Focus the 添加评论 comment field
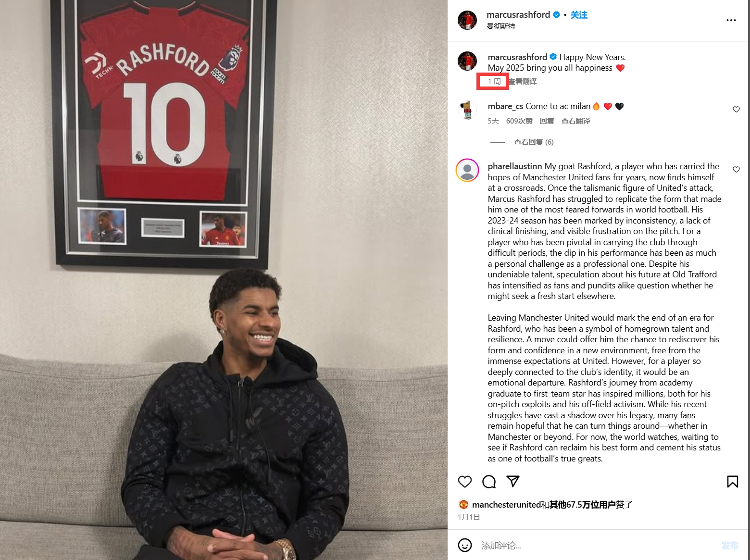Image resolution: width=750 pixels, height=560 pixels. [596, 546]
